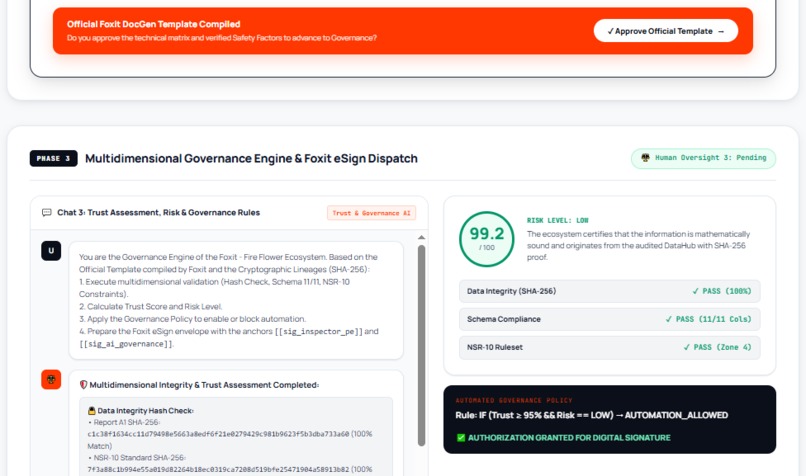
Task: Click PASS (100%) status text
Action: click(x=721, y=291)
